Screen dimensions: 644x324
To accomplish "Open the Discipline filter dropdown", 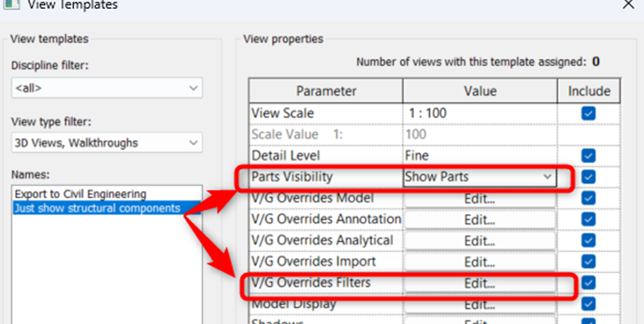I will (107, 87).
